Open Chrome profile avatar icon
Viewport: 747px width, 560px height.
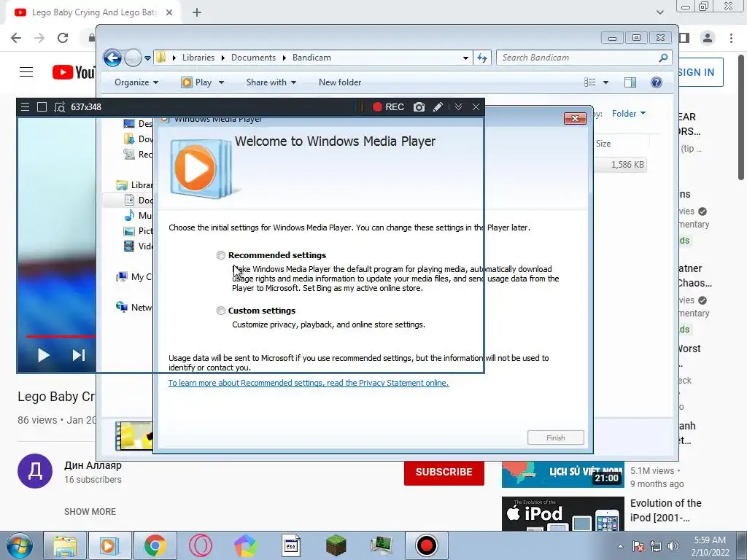[x=708, y=38]
